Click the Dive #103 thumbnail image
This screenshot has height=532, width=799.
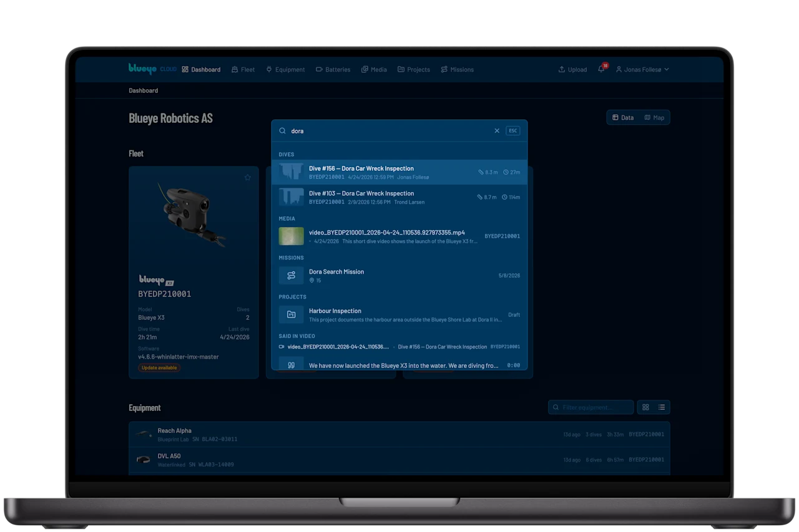(291, 197)
